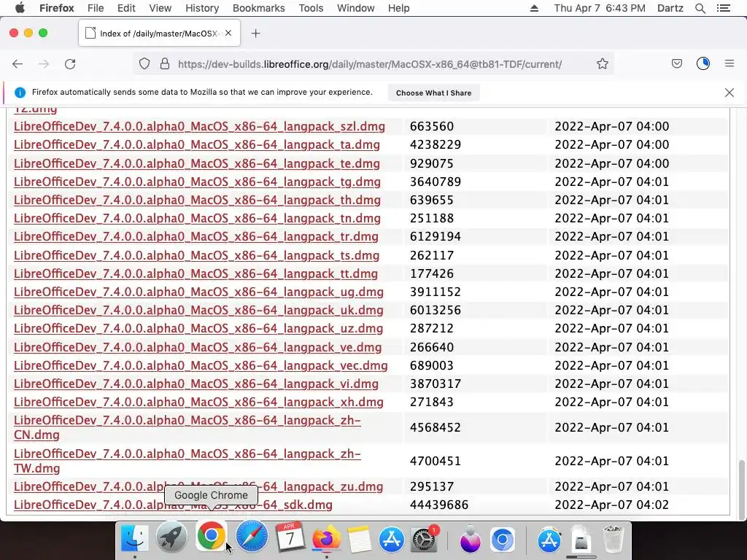
Task: Click the langpack_tn.dmg link
Action: [x=197, y=218]
